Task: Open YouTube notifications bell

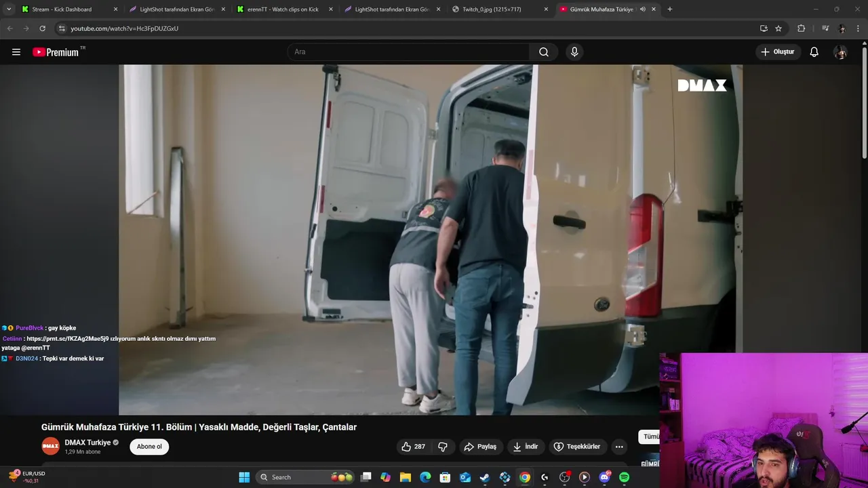Action: click(814, 52)
